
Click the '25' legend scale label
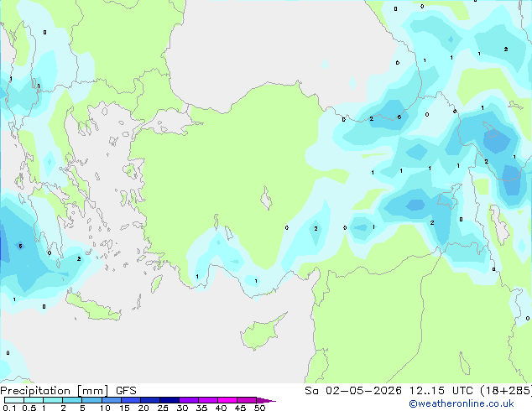163,408
